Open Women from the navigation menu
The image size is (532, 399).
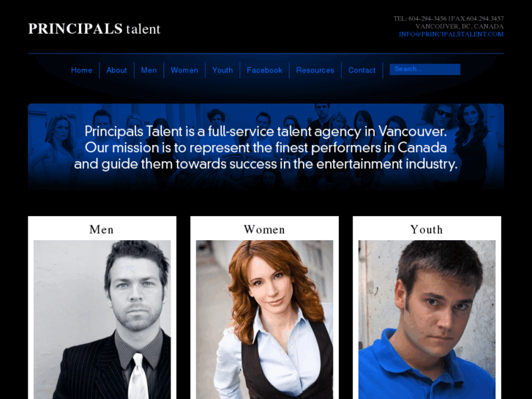pos(184,70)
